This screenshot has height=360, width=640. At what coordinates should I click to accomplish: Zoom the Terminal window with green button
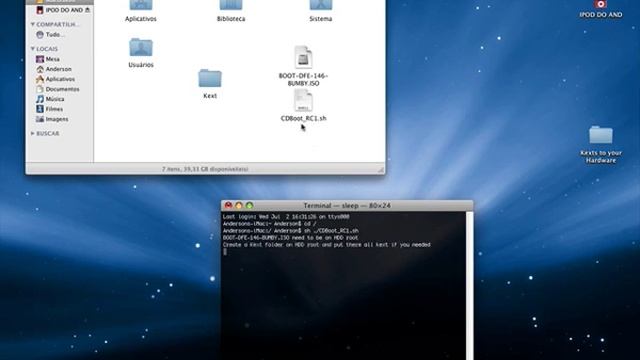tap(249, 205)
